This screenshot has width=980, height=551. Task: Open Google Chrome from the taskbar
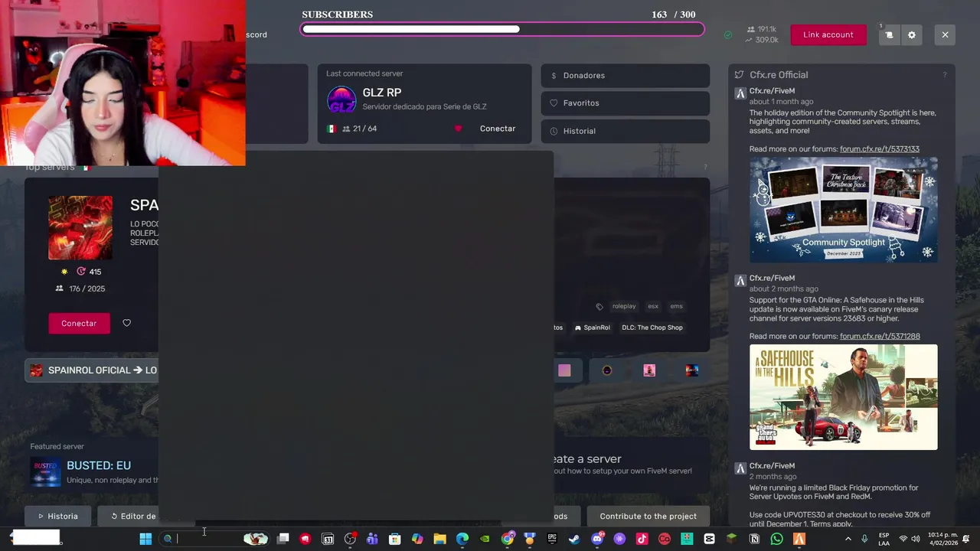508,539
